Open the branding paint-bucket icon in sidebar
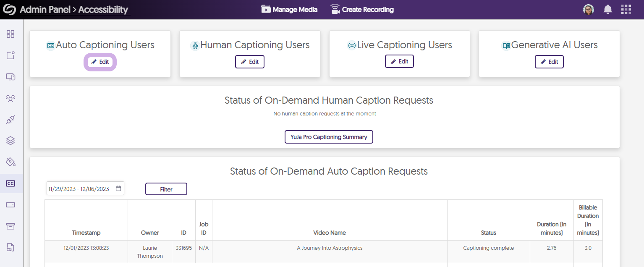Screen dimensions: 644x267 click(11, 162)
